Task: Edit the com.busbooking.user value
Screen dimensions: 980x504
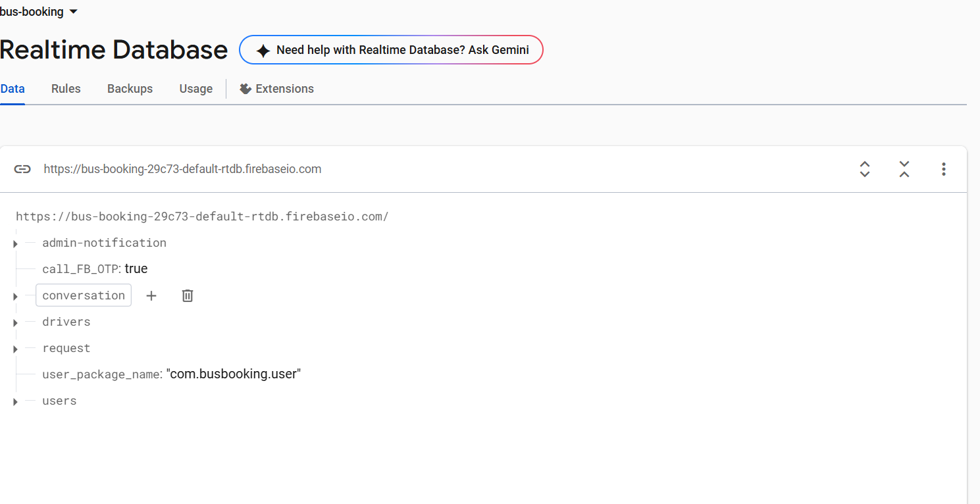Action: (234, 374)
